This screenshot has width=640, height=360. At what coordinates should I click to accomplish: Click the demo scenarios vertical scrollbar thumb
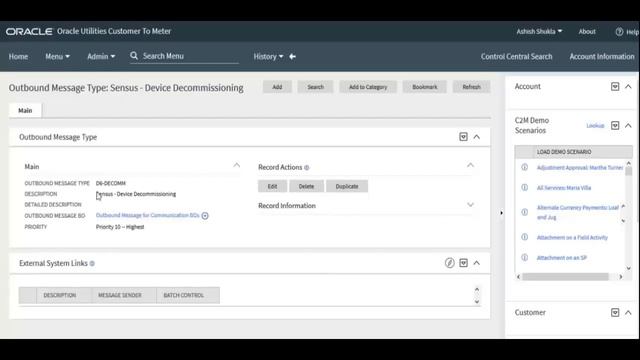click(629, 171)
